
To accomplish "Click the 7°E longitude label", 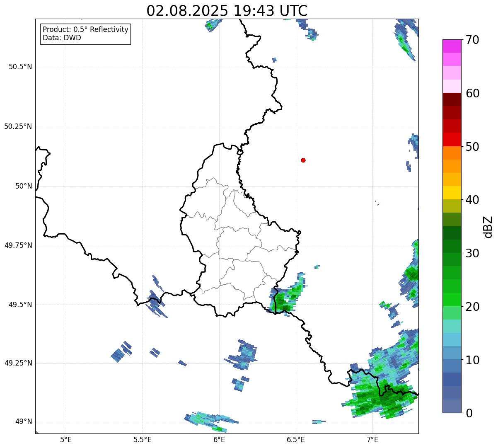I will click(372, 439).
